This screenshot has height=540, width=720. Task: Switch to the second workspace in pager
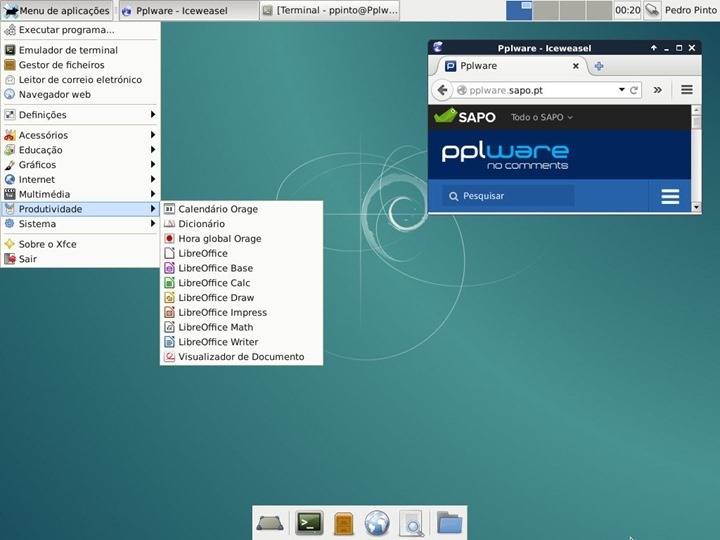pos(546,11)
